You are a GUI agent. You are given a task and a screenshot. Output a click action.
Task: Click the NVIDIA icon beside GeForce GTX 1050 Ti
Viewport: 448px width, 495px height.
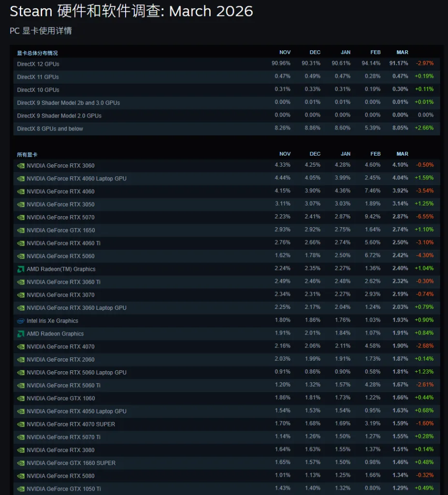coord(21,489)
